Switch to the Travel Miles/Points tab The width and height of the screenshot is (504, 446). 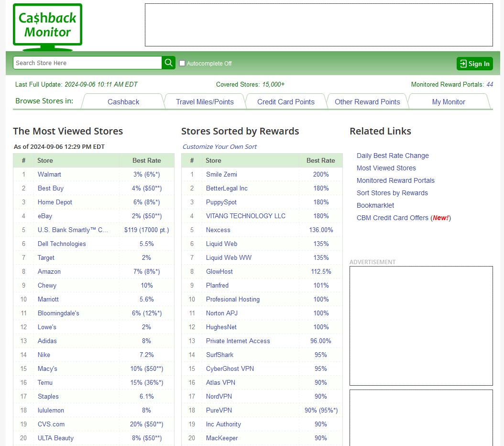pos(205,101)
